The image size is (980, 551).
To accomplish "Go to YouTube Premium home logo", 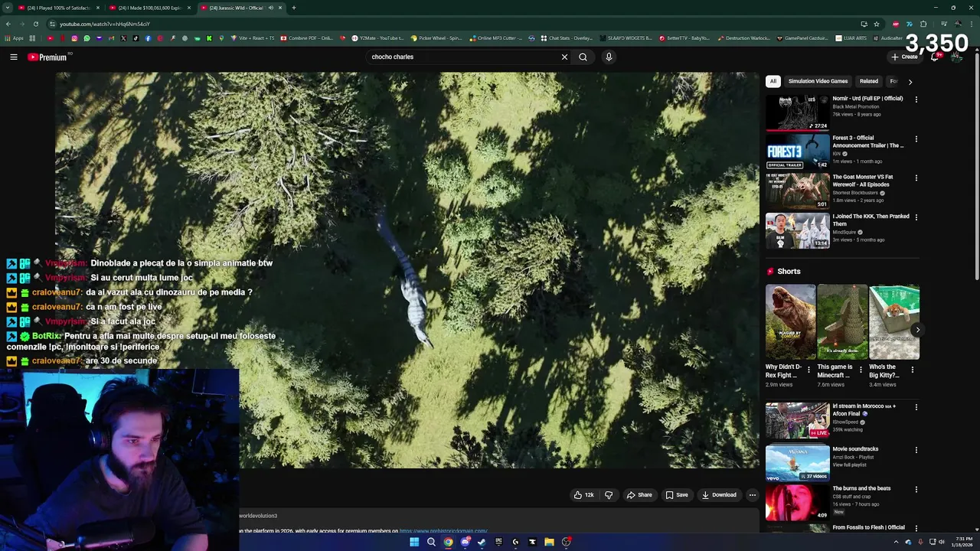I will (47, 57).
